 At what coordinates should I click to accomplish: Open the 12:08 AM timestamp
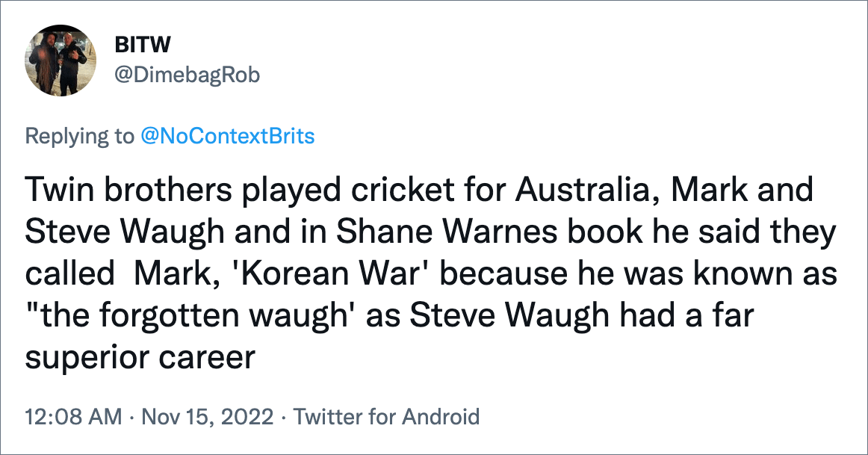[74, 416]
